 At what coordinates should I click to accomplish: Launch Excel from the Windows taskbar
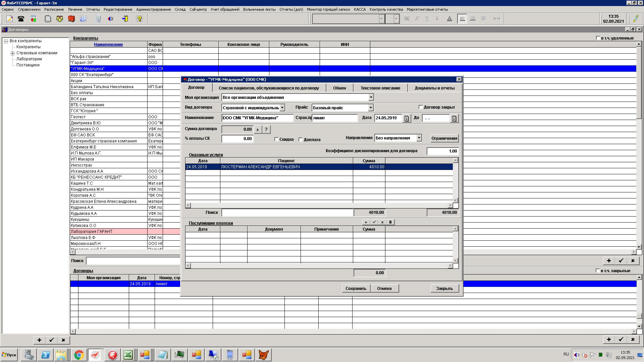pyautogui.click(x=128, y=355)
